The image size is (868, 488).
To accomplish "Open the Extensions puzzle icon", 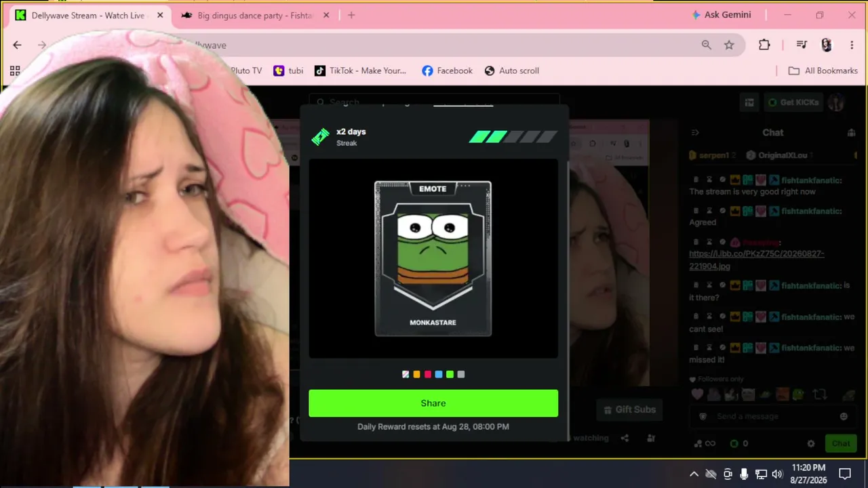I will 764,45.
